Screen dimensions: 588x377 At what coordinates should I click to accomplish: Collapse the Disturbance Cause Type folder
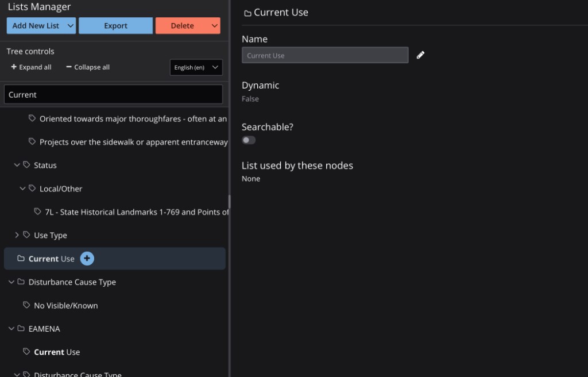click(x=11, y=282)
